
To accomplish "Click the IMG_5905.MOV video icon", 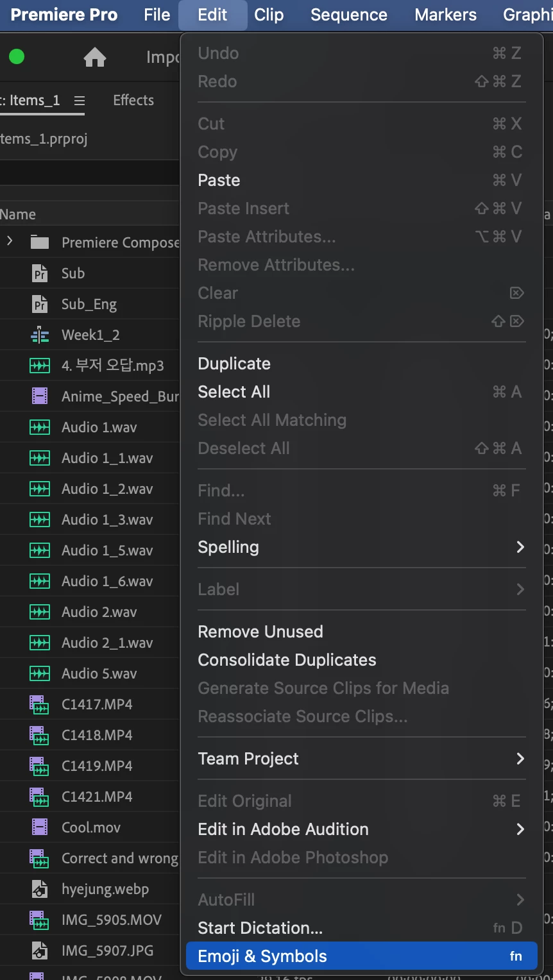I will (40, 920).
